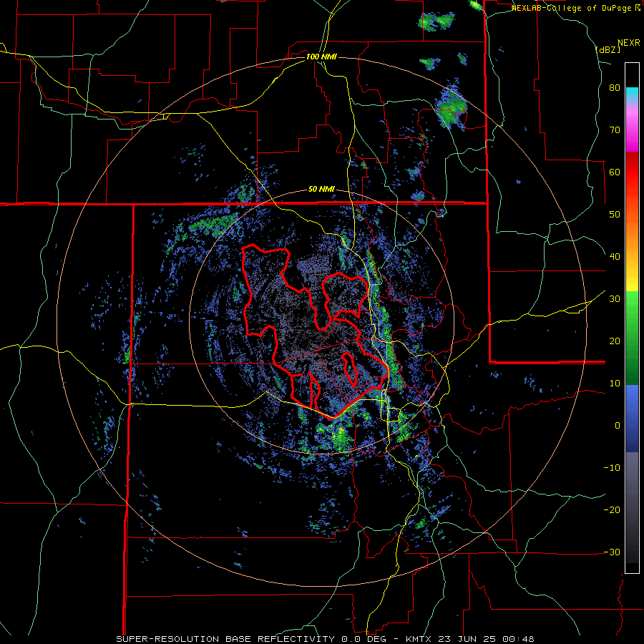Click the [dBZ] unit label
The image size is (644, 644).
click(608, 49)
